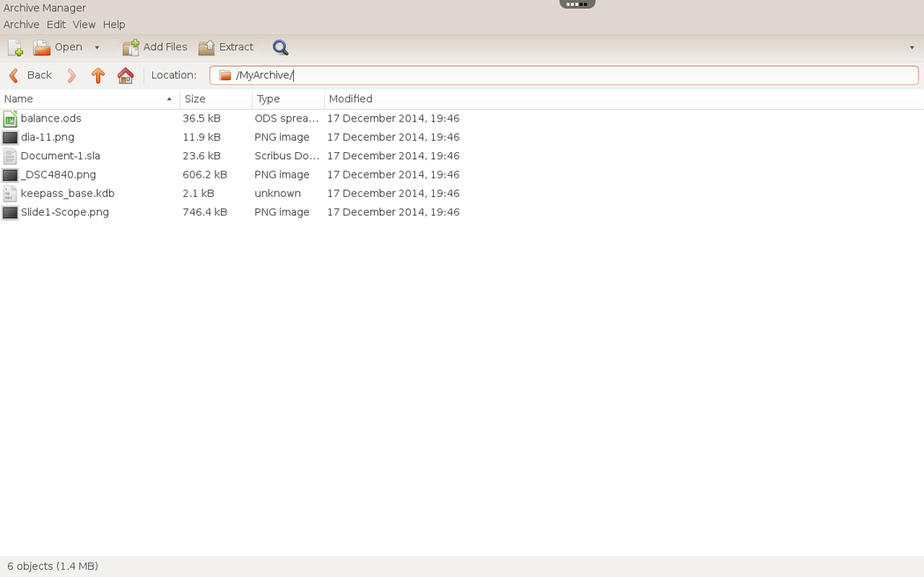Go to the home location icon
The width and height of the screenshot is (924, 577).
click(125, 76)
